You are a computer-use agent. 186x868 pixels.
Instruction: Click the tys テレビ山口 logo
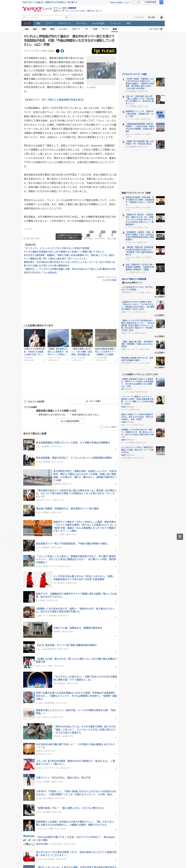(104, 51)
